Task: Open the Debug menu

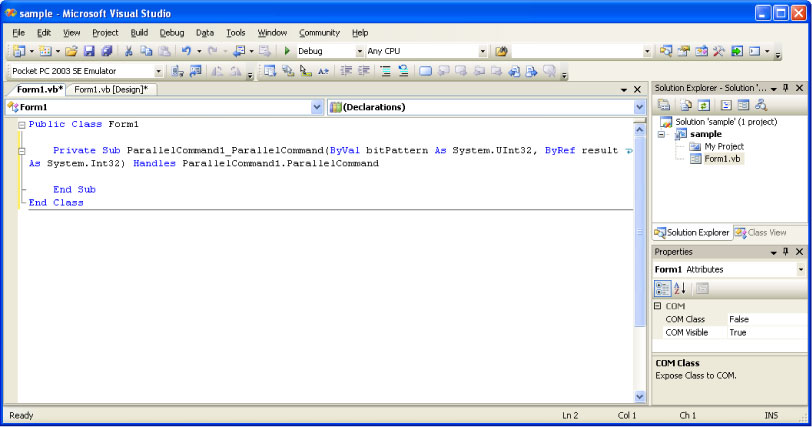Action: tap(172, 33)
